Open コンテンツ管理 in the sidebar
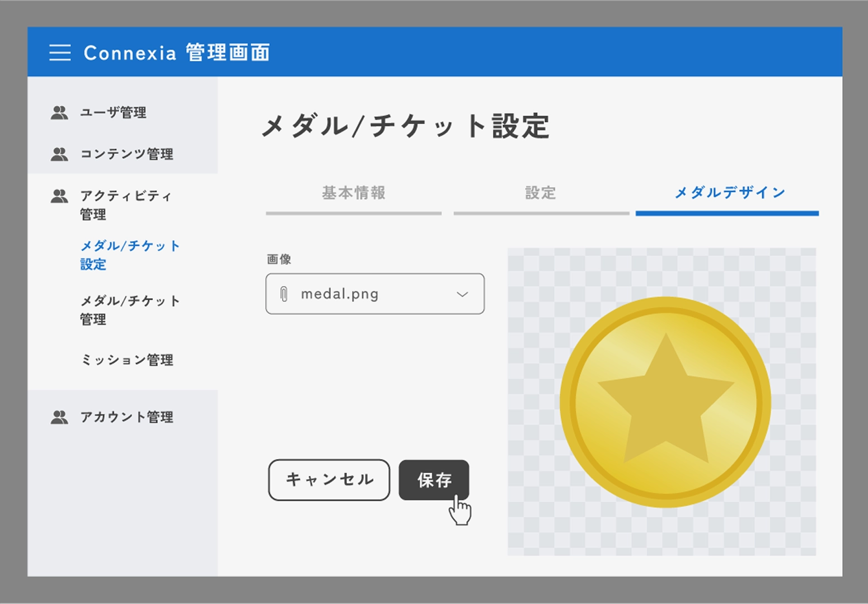This screenshot has width=868, height=604. click(x=126, y=154)
